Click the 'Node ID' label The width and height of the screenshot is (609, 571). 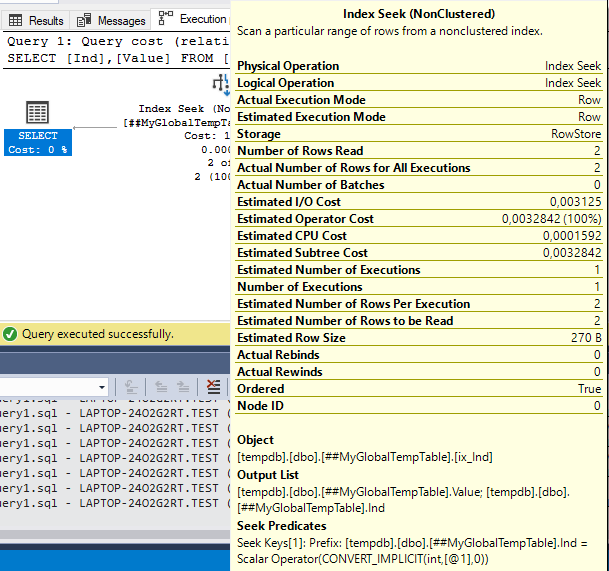point(260,406)
